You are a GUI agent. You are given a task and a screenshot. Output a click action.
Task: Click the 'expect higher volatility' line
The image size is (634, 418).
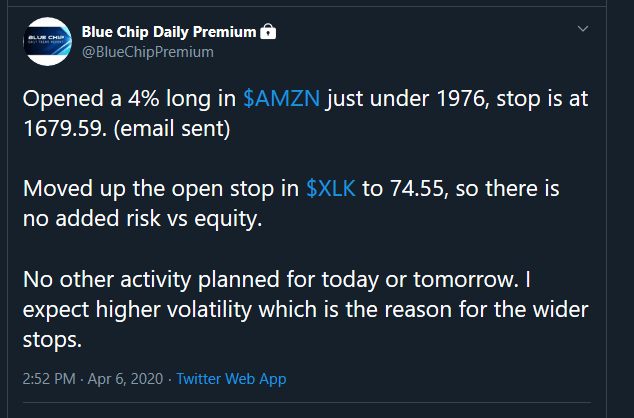(305, 310)
